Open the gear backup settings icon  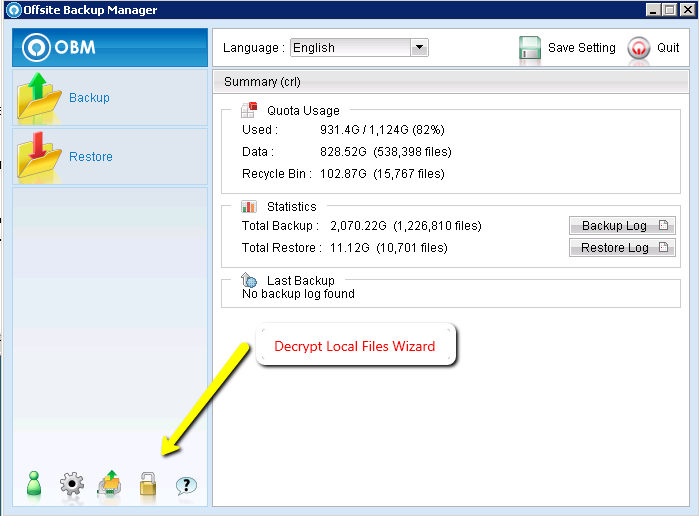[71, 486]
